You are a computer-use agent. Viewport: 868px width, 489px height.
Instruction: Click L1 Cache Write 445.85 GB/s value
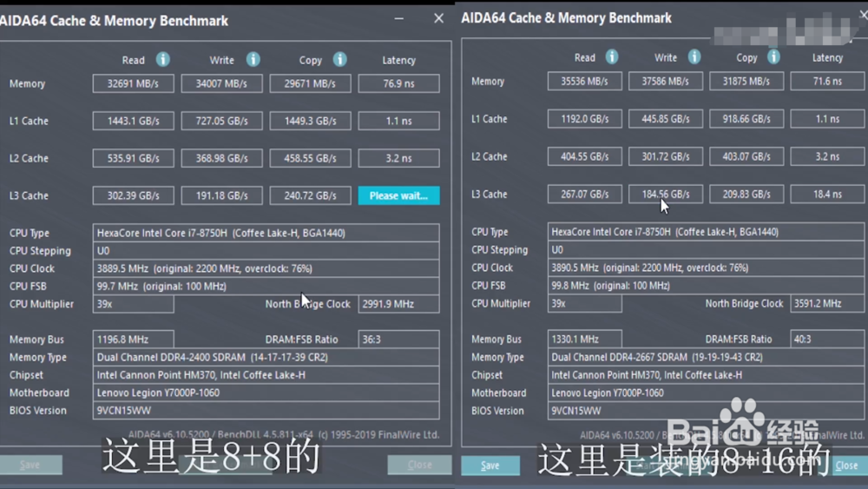click(666, 118)
